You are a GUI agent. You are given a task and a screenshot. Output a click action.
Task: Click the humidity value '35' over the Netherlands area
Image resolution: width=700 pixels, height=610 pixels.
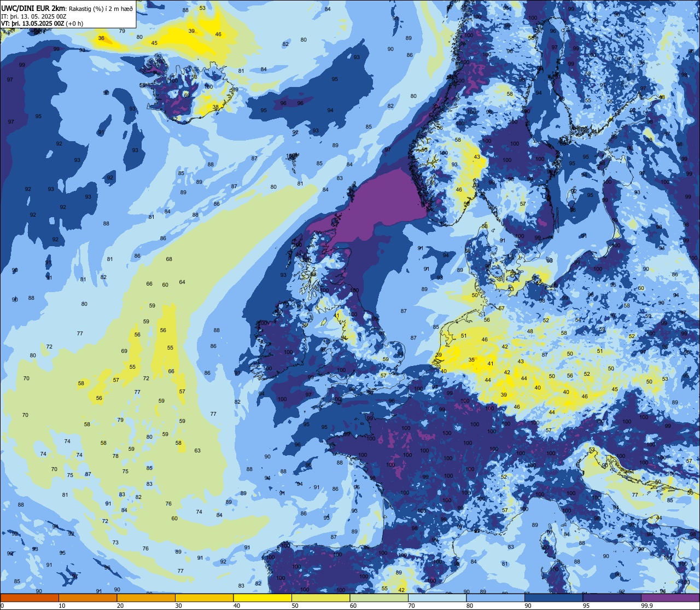[x=471, y=360]
